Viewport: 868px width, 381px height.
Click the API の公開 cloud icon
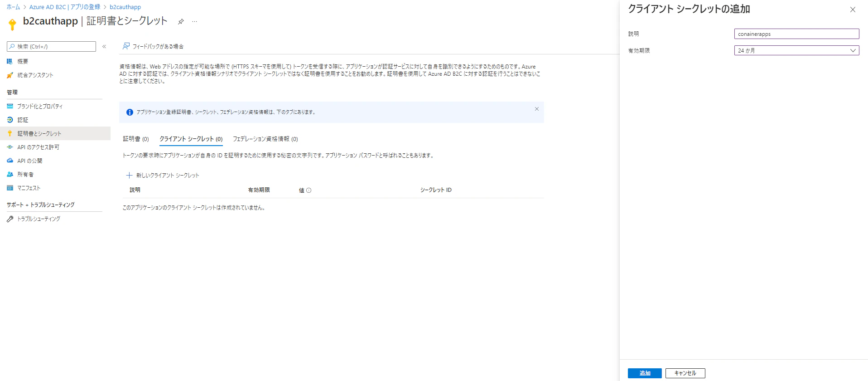(x=10, y=161)
